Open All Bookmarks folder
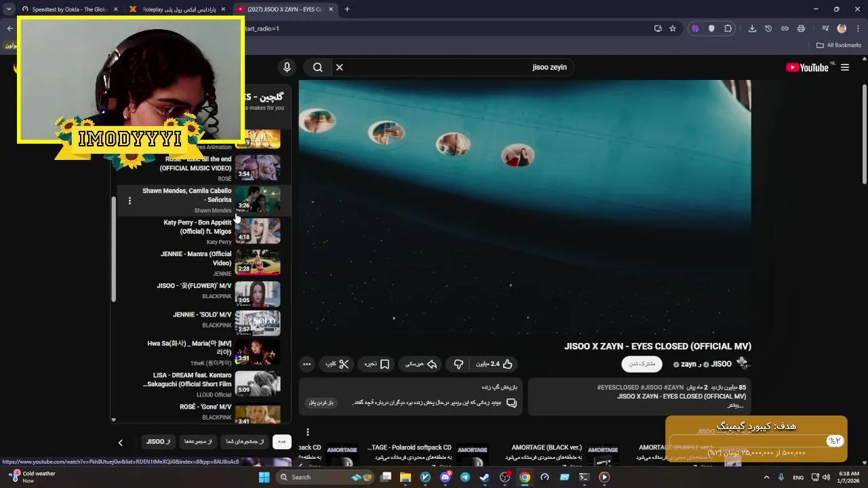This screenshot has width=868, height=488. point(839,45)
